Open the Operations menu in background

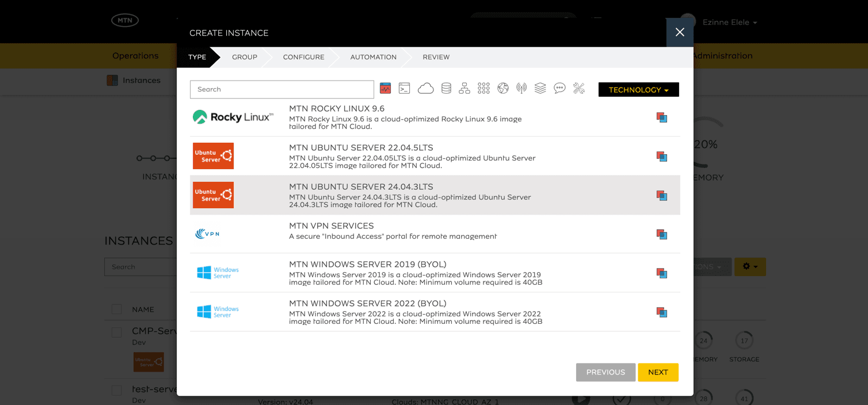(135, 56)
